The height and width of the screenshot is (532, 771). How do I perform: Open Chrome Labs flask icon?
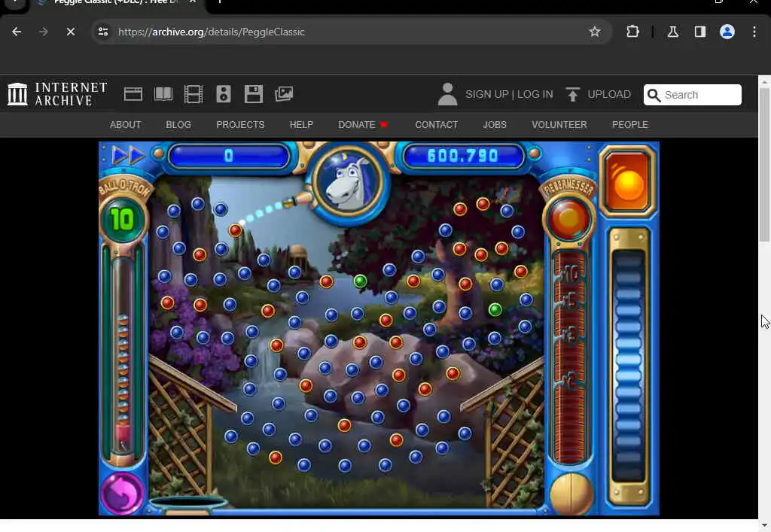click(672, 32)
